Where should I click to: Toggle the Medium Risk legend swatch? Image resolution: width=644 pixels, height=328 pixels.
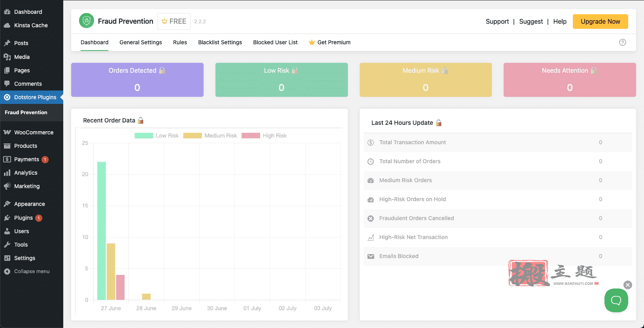[x=193, y=136]
